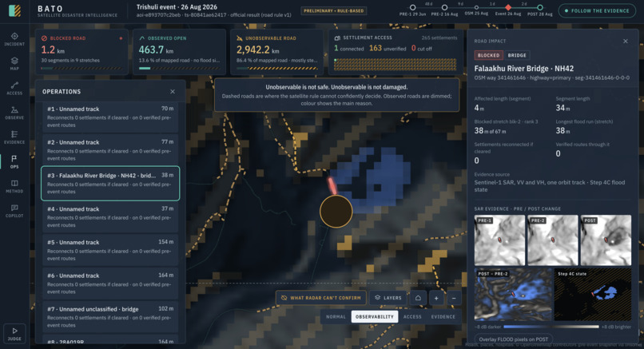This screenshot has width=644, height=349.
Task: Select operation #5 Unnamed track 154 m
Action: click(110, 251)
